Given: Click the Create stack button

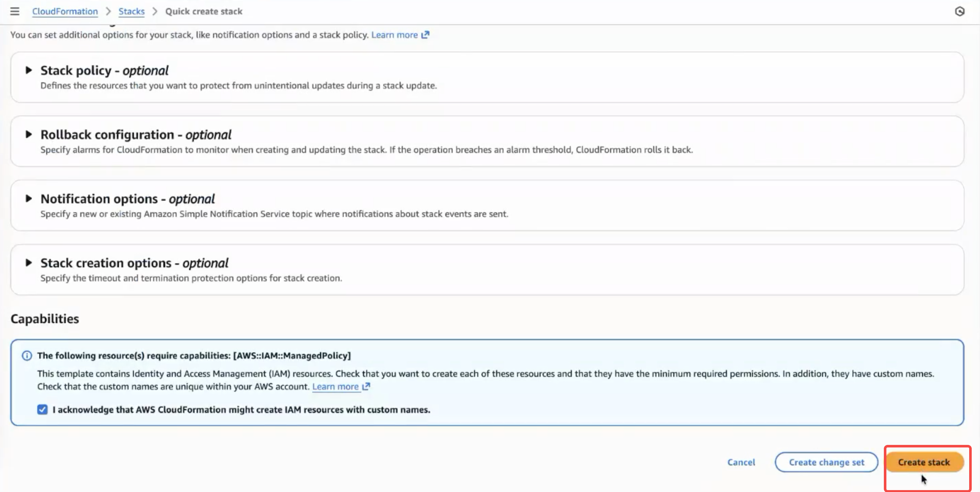Looking at the screenshot, I should coord(924,462).
